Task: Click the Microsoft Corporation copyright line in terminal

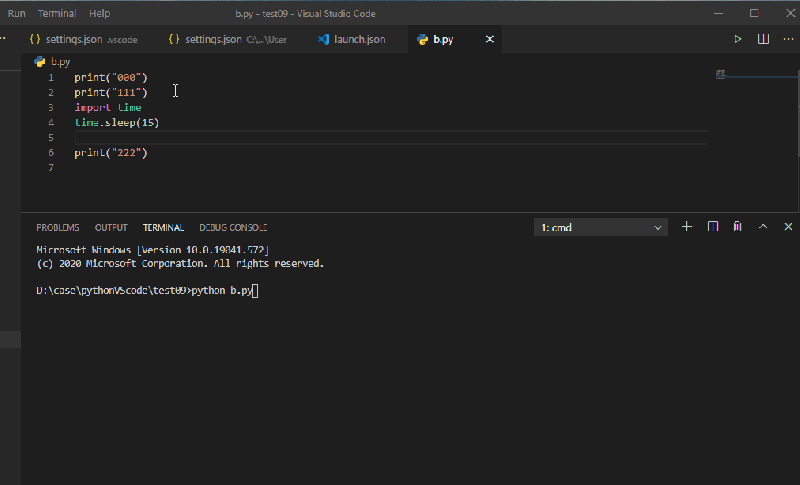Action: [180, 264]
